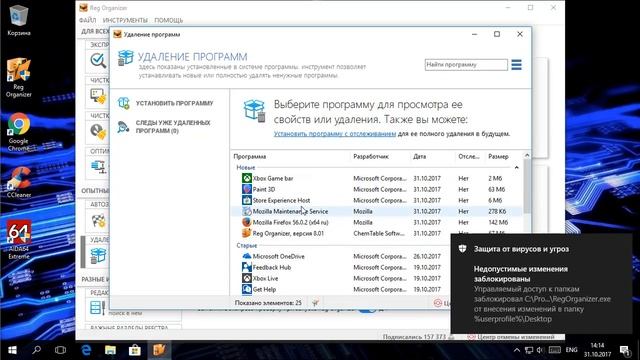The height and width of the screenshot is (360, 640).
Task: Show hidden tray icons chevron
Action: [516, 350]
